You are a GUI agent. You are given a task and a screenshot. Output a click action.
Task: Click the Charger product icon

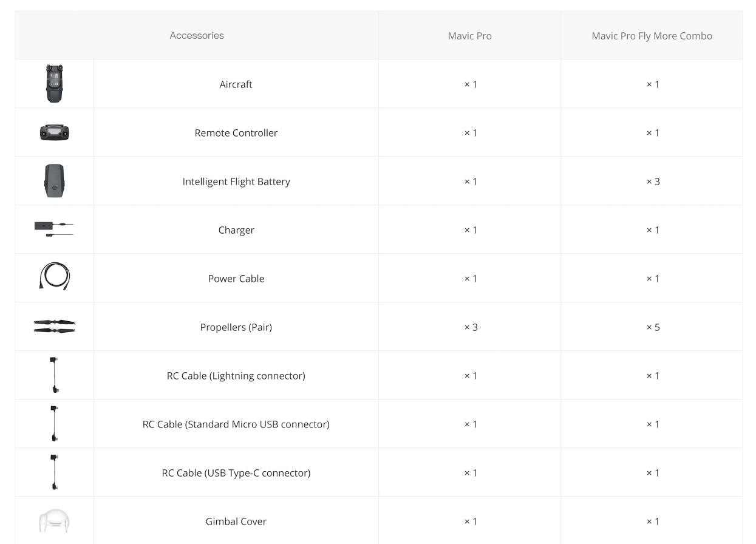(54, 229)
